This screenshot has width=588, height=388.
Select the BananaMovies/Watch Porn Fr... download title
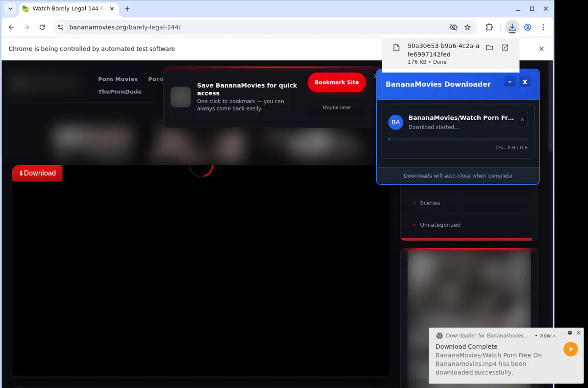click(x=461, y=118)
